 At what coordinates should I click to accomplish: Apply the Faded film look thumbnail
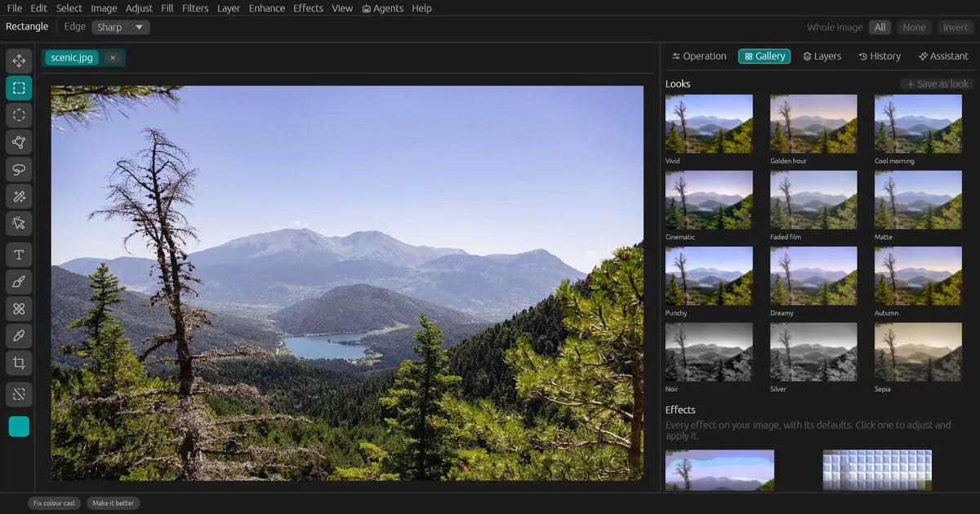[x=813, y=200]
